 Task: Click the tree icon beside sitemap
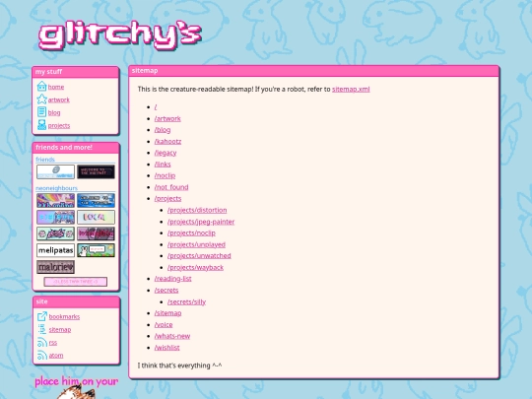click(42, 329)
